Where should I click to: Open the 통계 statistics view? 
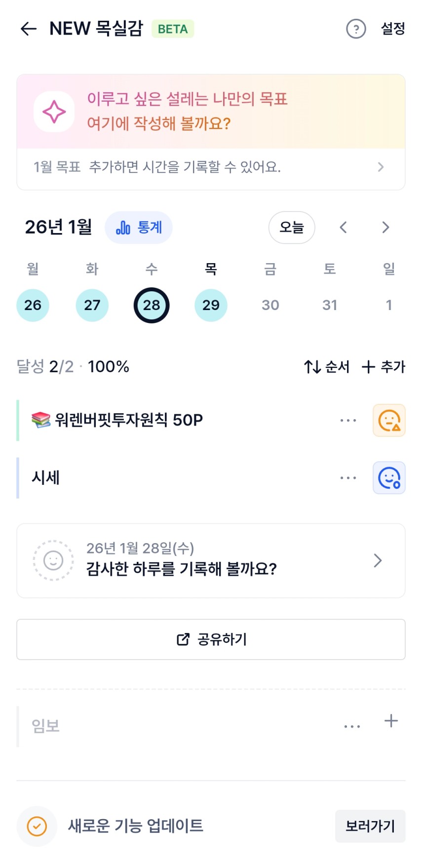coord(139,228)
